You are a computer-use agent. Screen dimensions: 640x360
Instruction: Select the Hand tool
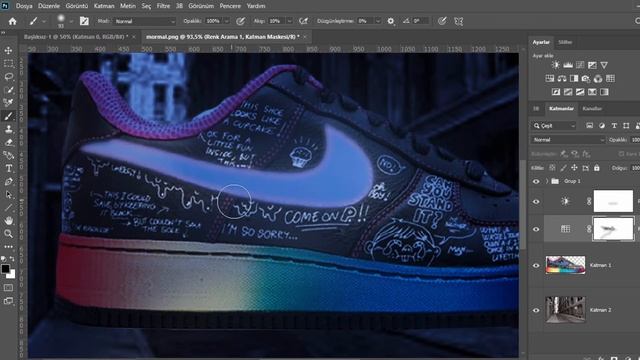pyautogui.click(x=8, y=221)
